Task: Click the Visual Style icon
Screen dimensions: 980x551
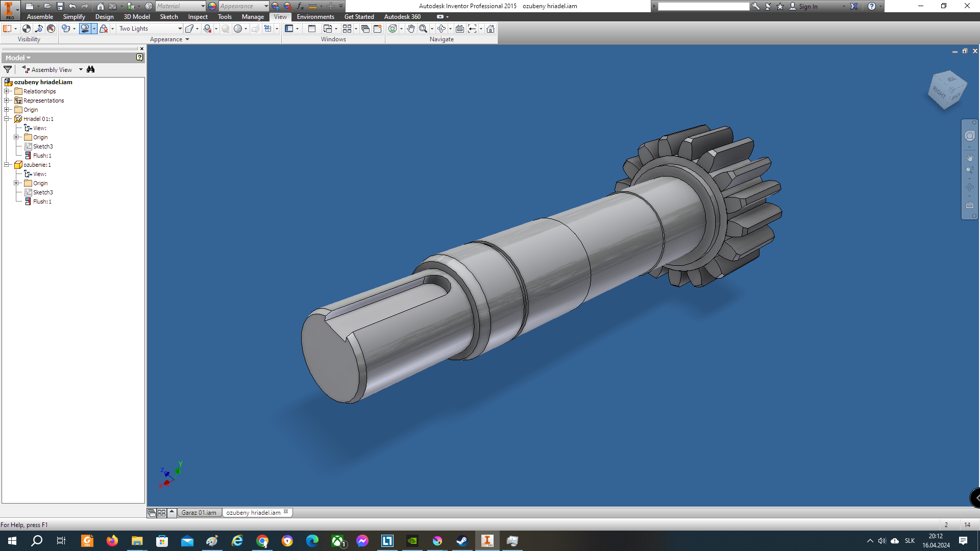Action: (x=65, y=29)
